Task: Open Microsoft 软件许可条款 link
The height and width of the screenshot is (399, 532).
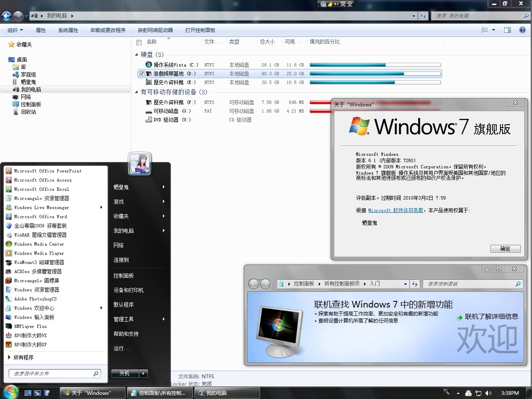Action: point(396,210)
